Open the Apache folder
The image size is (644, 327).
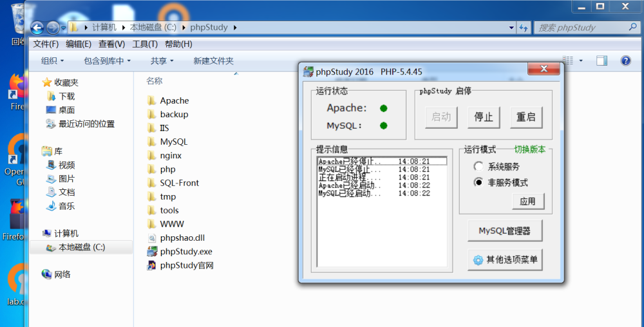pos(174,100)
